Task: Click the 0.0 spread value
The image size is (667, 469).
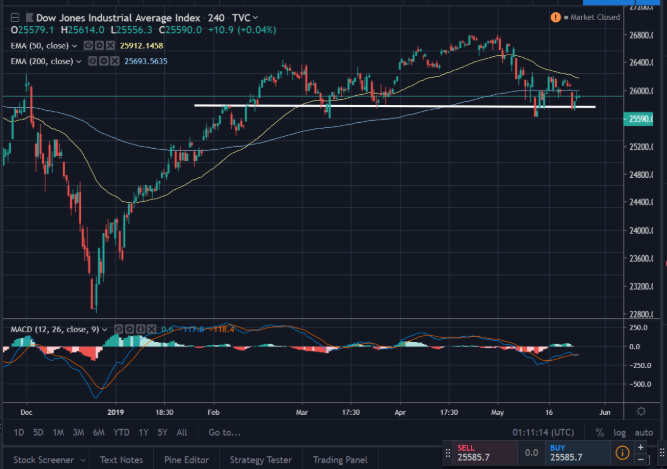Action: coord(531,453)
